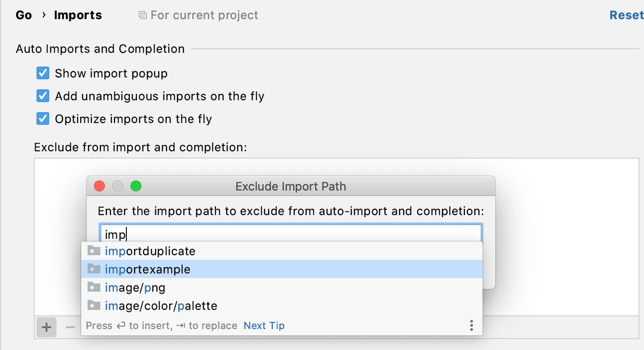Disable 'Show import popup'

[42, 73]
